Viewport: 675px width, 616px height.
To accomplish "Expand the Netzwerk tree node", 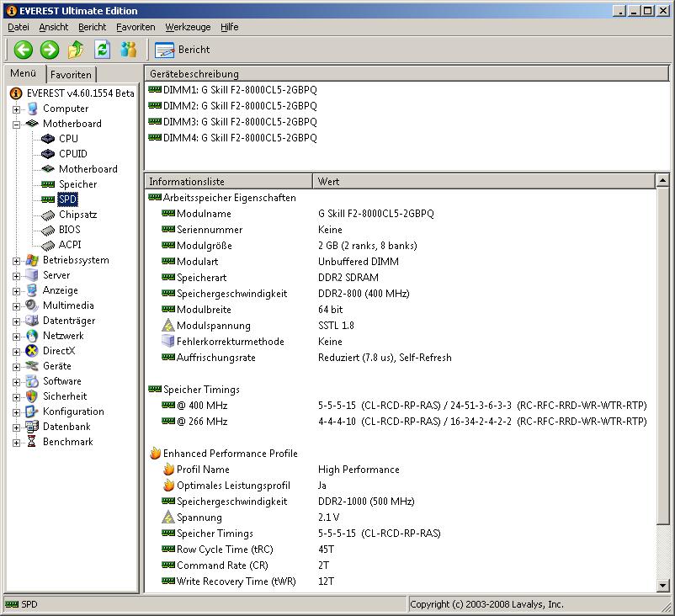I will coord(16,337).
